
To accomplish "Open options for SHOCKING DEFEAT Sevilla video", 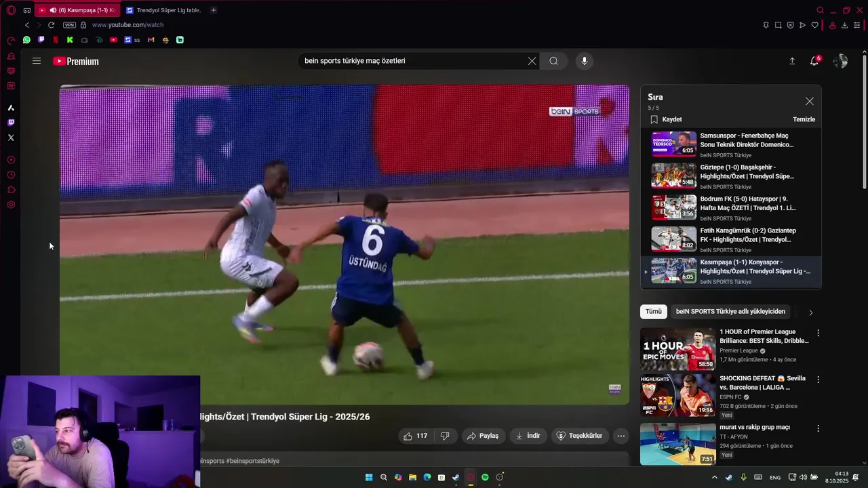I will 818,380.
